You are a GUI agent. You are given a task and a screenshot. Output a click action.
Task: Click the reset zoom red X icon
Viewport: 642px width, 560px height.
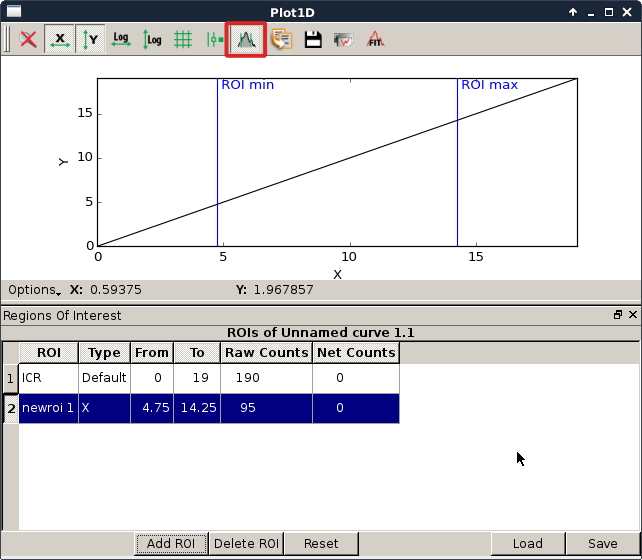coord(29,40)
